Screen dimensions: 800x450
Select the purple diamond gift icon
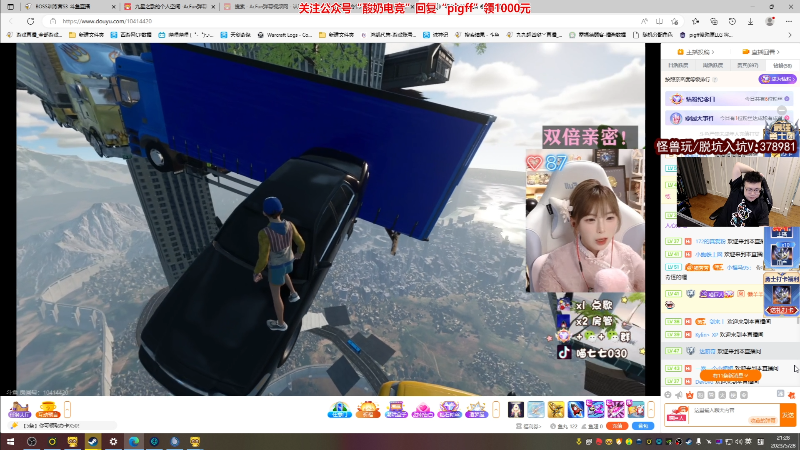(449, 410)
